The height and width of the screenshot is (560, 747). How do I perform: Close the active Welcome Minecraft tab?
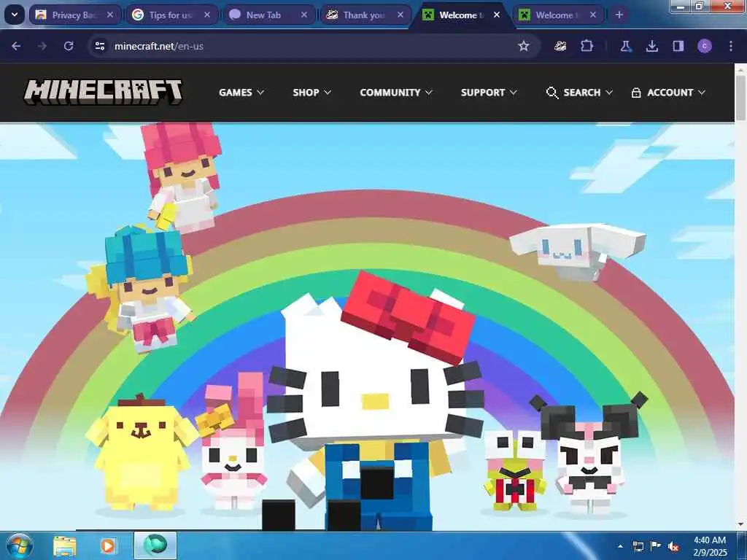click(497, 15)
